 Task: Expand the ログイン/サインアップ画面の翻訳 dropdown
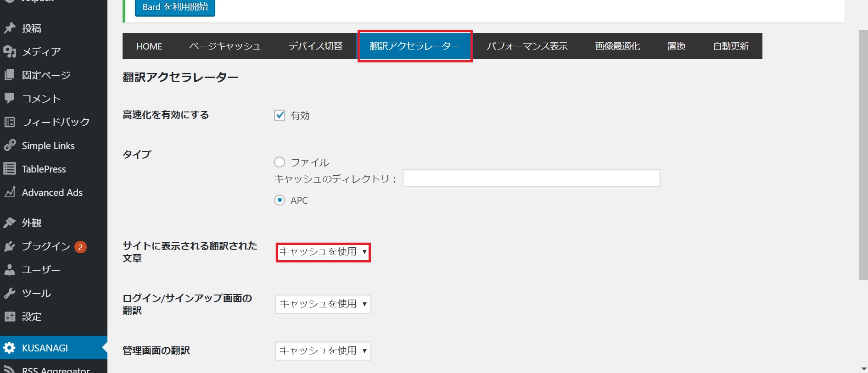pos(323,304)
